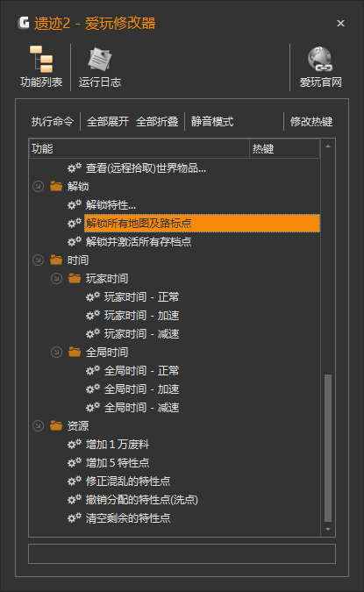The image size is (364, 592).
Task: Click the empty text field at bottom
Action: [182, 554]
